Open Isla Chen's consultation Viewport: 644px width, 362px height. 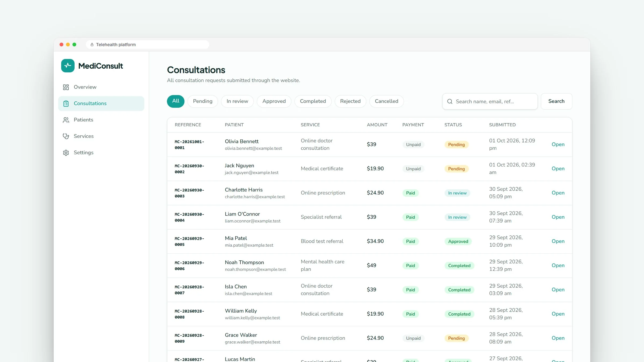pyautogui.click(x=558, y=290)
